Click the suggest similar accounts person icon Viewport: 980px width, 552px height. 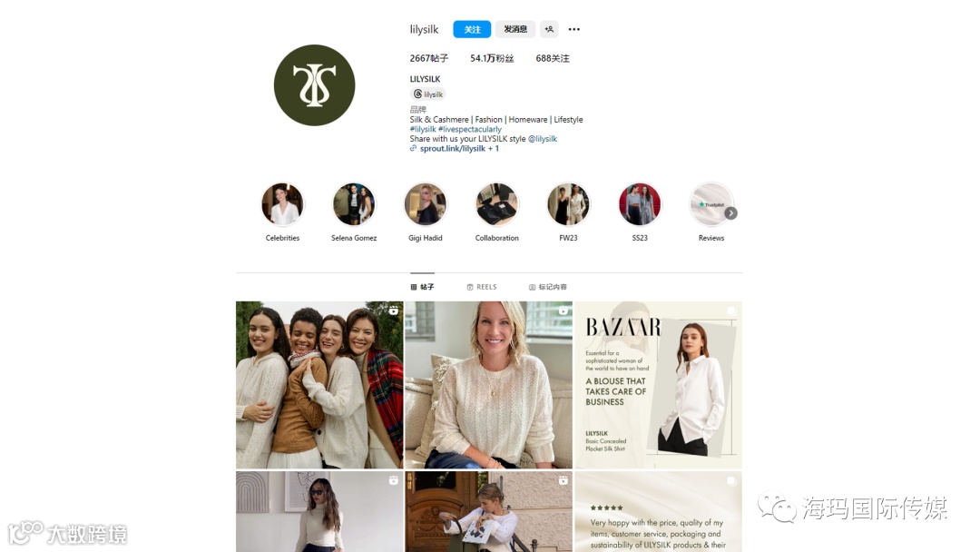pos(549,29)
